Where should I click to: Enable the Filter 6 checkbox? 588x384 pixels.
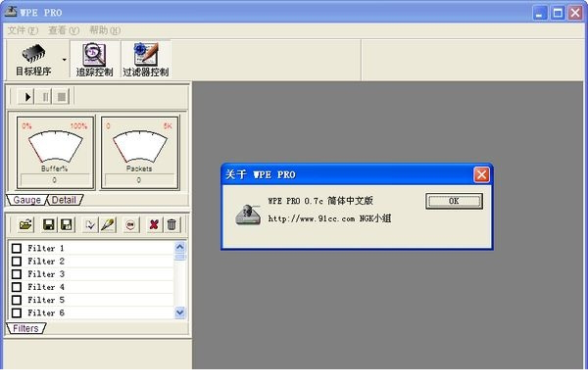tap(17, 312)
